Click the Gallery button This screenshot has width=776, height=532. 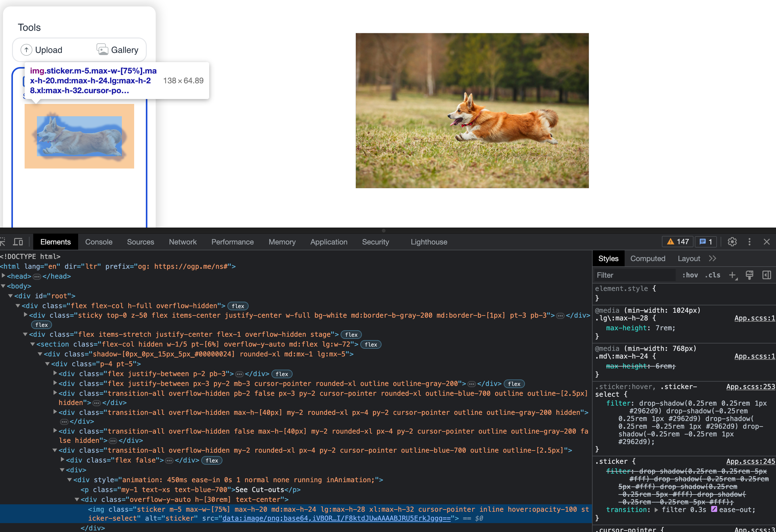click(117, 50)
